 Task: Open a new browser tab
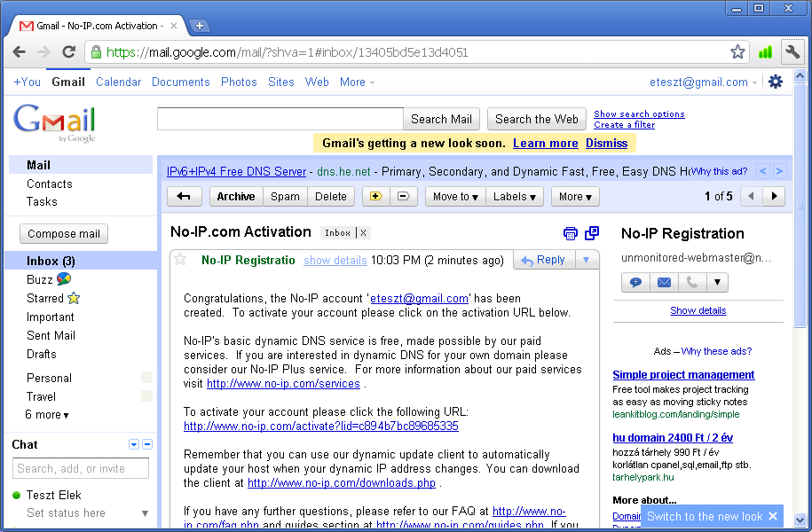tap(200, 26)
